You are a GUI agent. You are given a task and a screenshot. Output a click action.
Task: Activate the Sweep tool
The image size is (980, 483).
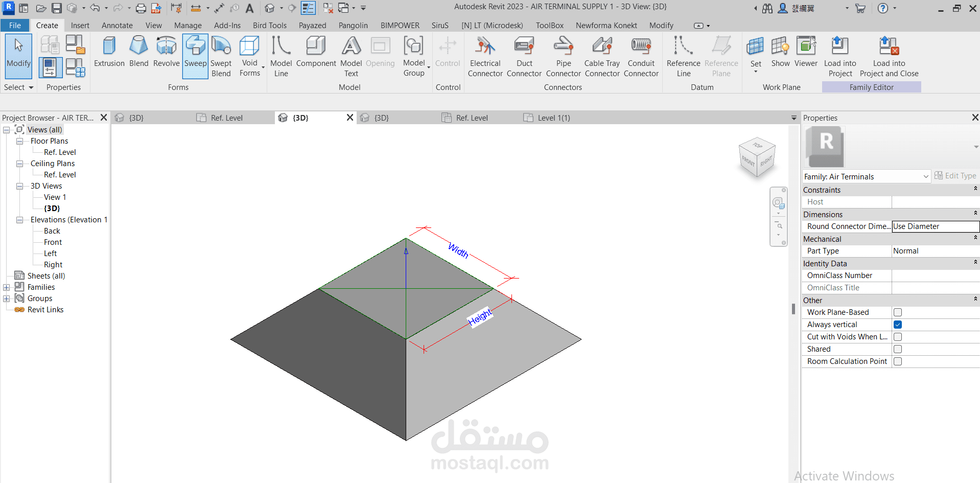(x=195, y=55)
